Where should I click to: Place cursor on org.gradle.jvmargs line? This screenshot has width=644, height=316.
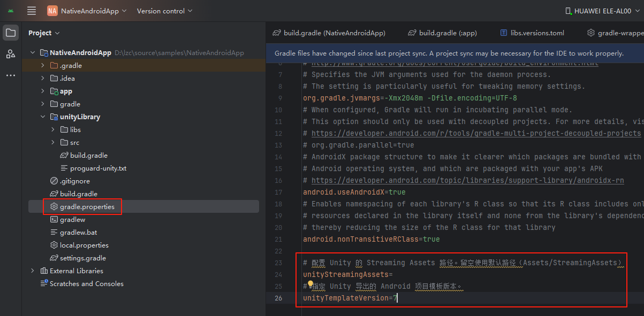410,98
